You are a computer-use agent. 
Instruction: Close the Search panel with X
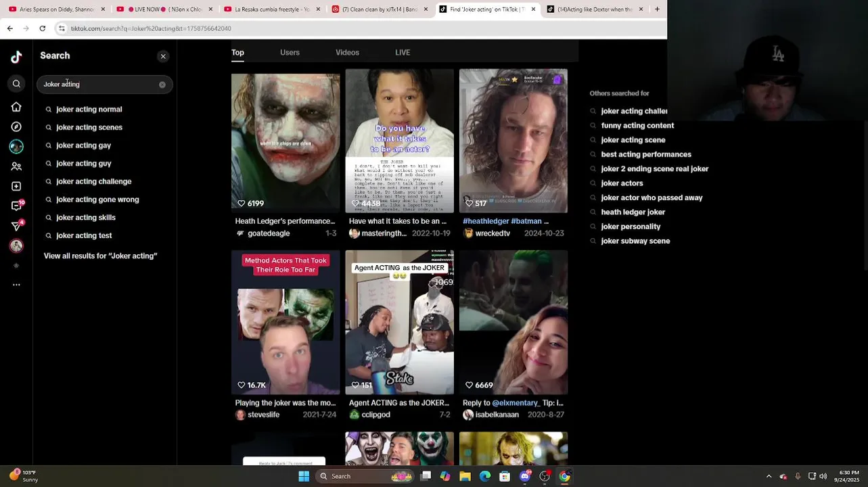[163, 56]
